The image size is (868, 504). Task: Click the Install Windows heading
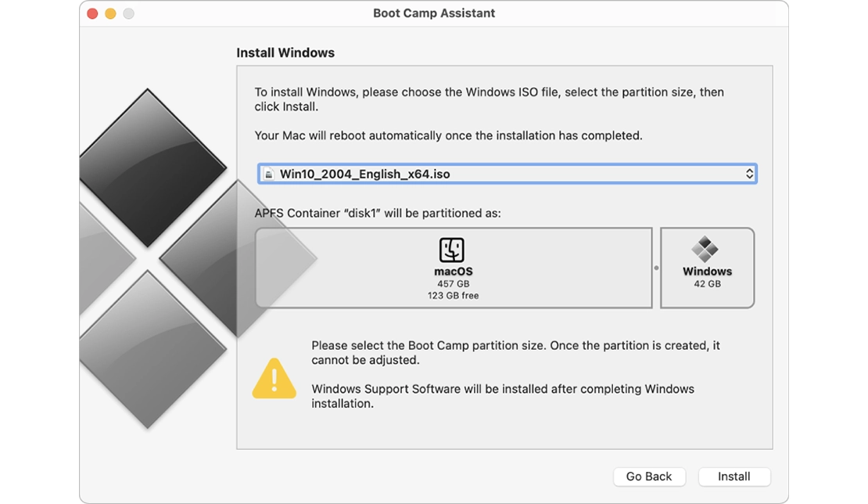point(285,53)
